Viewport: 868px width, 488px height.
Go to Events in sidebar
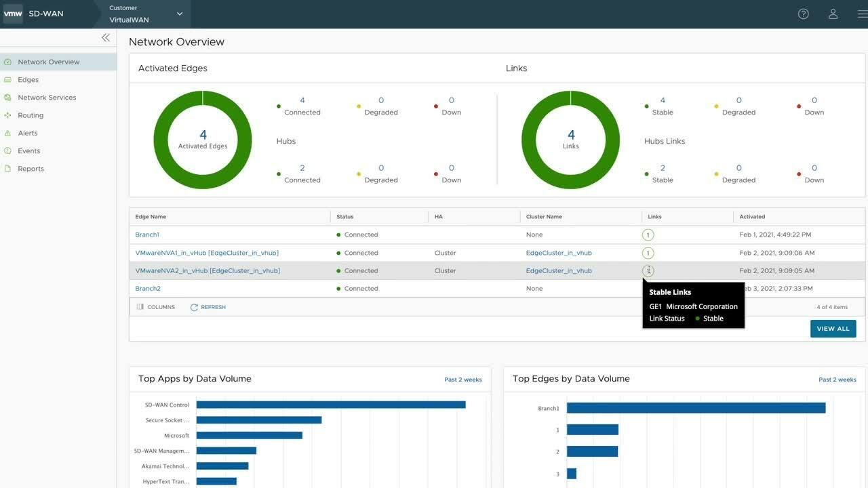[28, 151]
